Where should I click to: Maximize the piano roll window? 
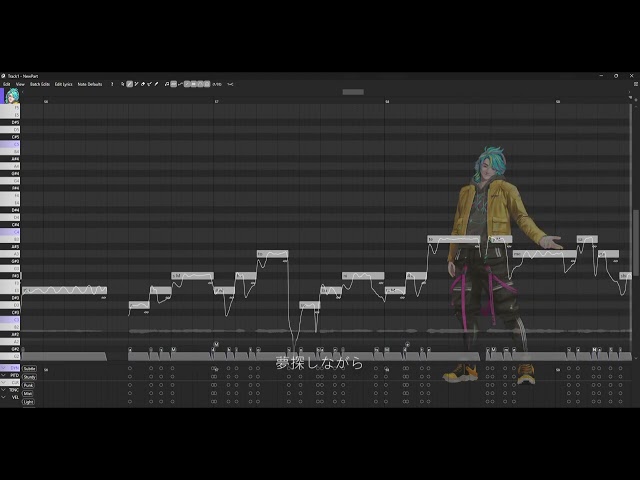(616, 76)
